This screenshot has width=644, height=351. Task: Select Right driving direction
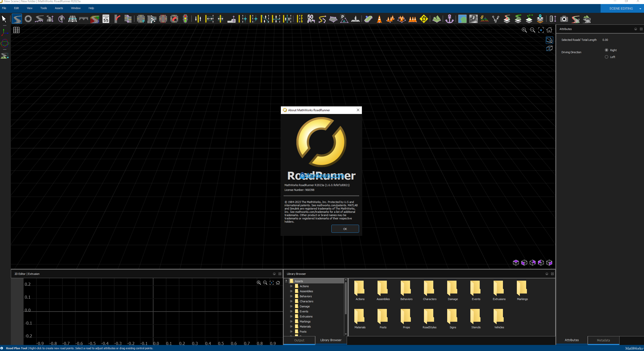point(606,50)
